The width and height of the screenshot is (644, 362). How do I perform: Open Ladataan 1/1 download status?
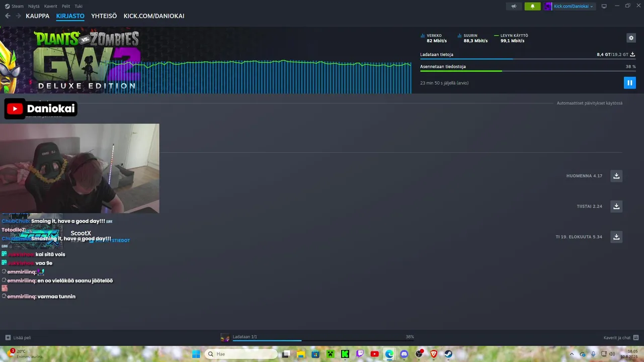(x=245, y=336)
